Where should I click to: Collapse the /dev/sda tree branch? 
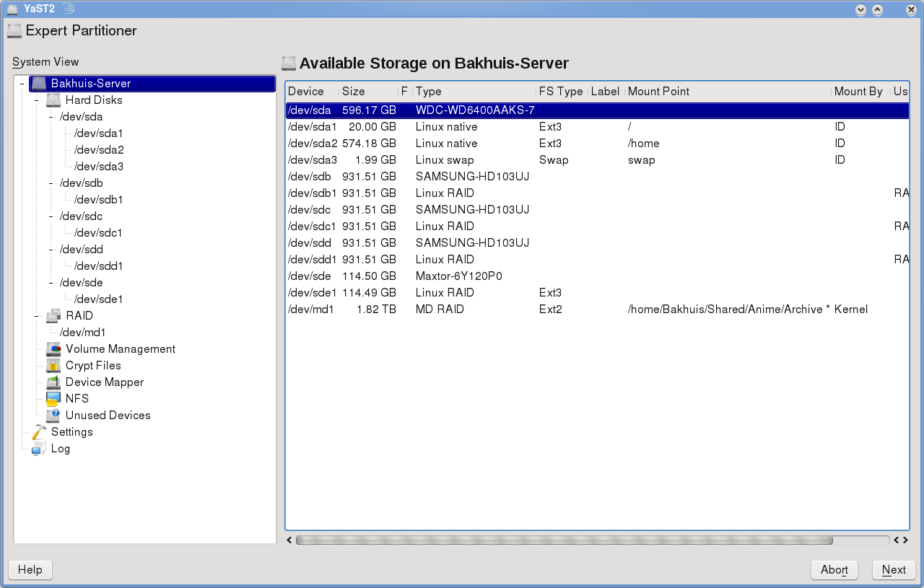[x=51, y=117]
